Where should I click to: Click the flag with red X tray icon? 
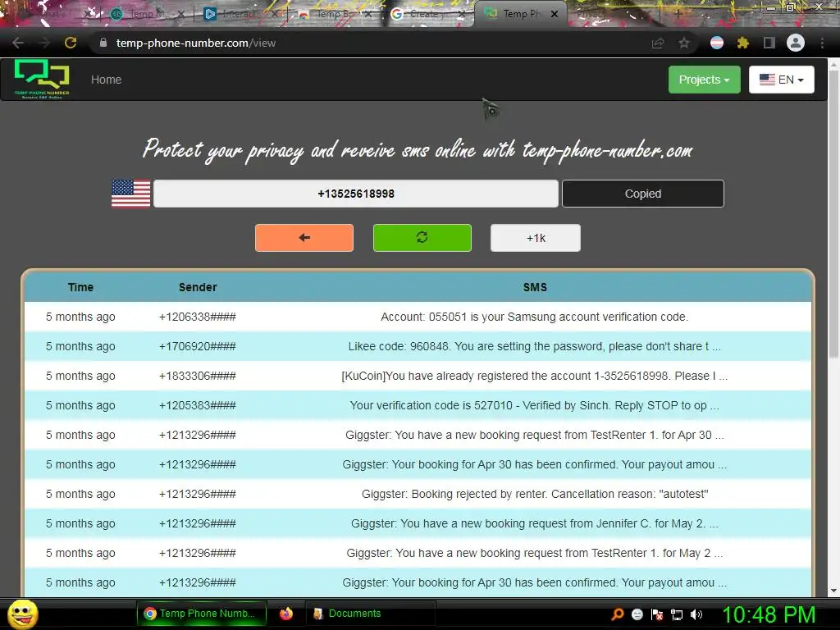pyautogui.click(x=657, y=614)
